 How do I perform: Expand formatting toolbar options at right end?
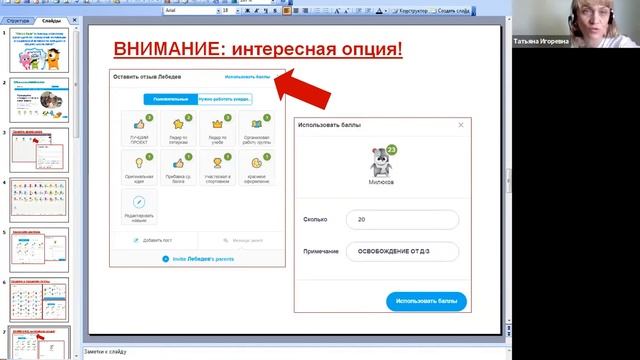[473, 11]
